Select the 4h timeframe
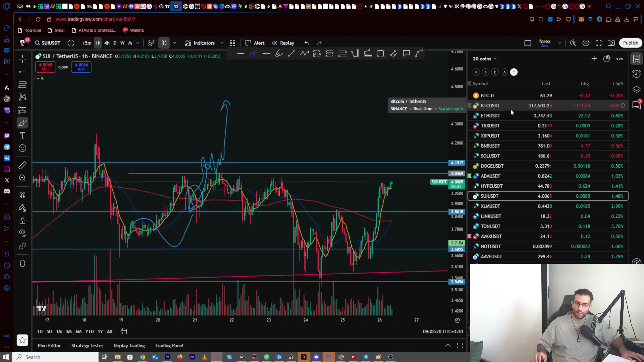Screen dimensions: 644x362 107,43
